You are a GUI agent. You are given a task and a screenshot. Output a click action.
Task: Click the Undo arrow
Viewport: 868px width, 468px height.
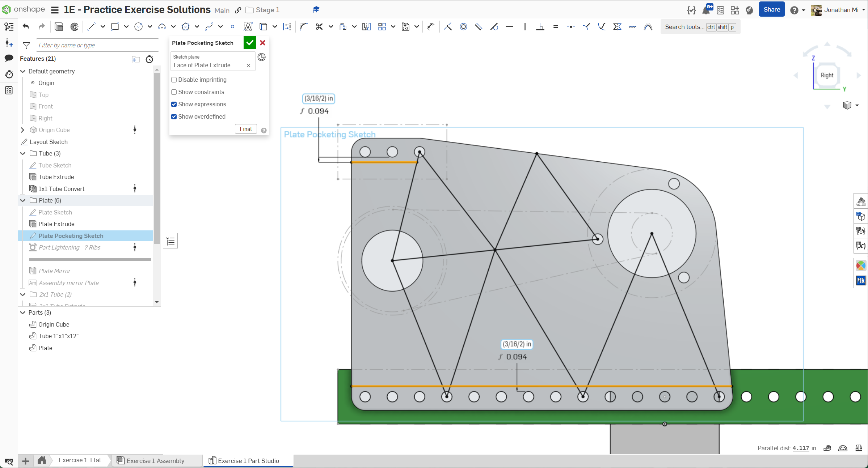click(26, 27)
